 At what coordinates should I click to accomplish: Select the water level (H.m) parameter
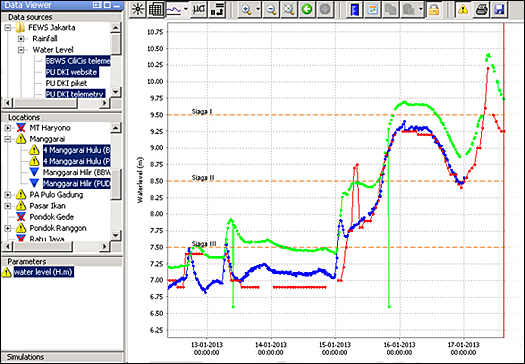43,272
